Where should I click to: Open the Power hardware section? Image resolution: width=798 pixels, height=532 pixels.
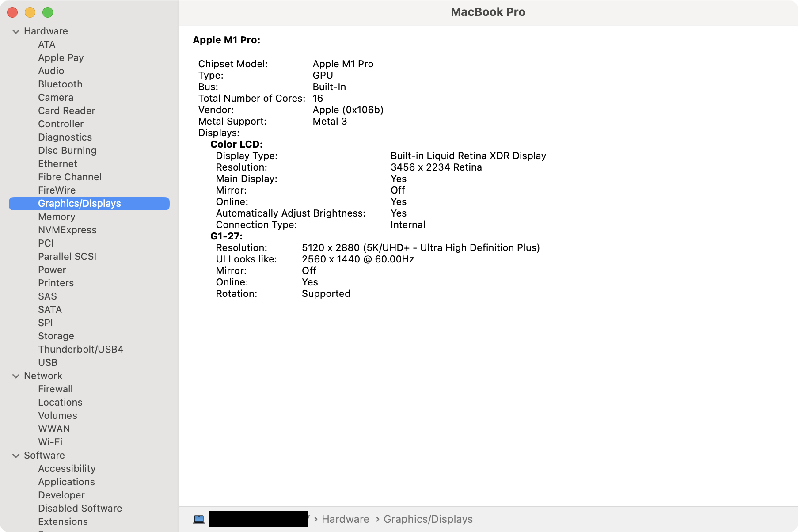[52, 270]
